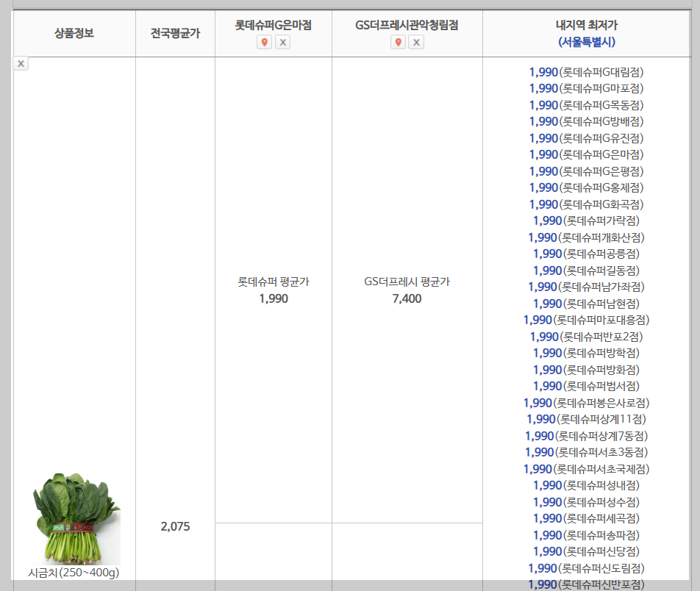
Task: Select 롯데슈퍼G목동점 lowest price entry
Action: point(587,105)
